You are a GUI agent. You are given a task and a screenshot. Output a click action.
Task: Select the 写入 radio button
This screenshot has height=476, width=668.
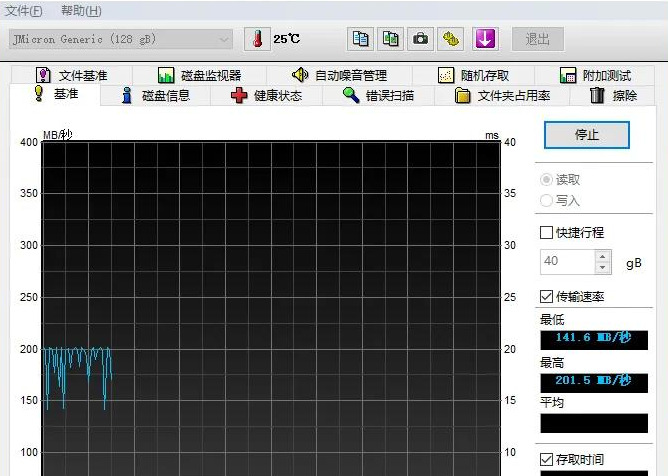pyautogui.click(x=546, y=200)
